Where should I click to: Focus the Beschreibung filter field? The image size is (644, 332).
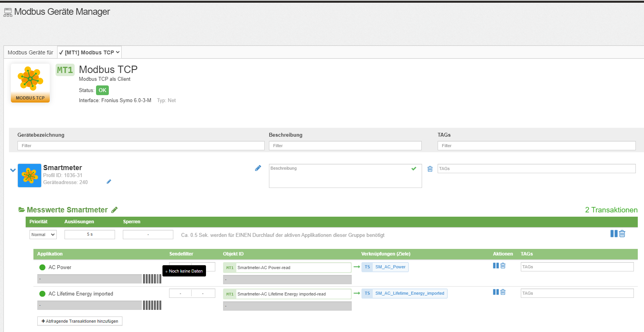(x=345, y=146)
